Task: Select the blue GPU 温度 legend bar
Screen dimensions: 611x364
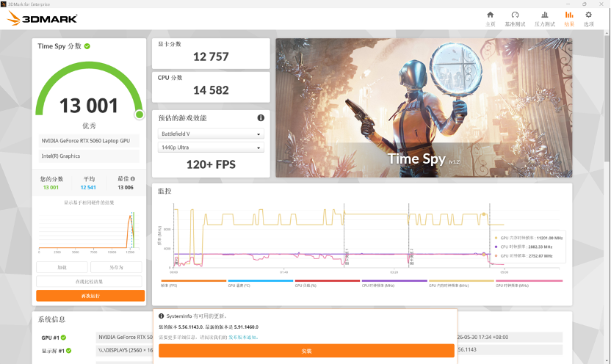Action: 260,280
